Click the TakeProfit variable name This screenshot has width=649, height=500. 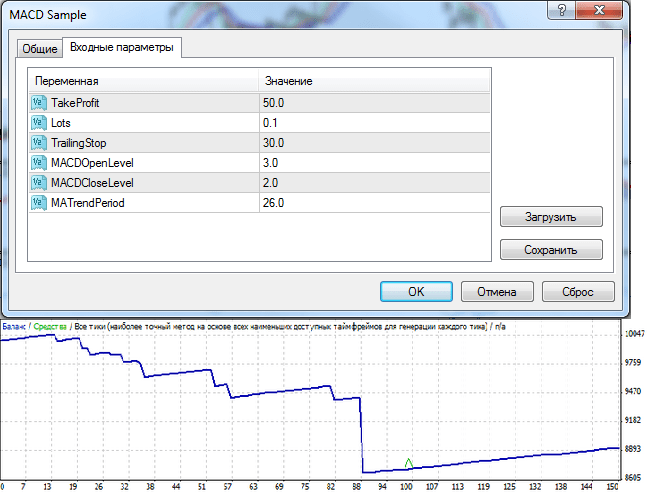pyautogui.click(x=75, y=103)
